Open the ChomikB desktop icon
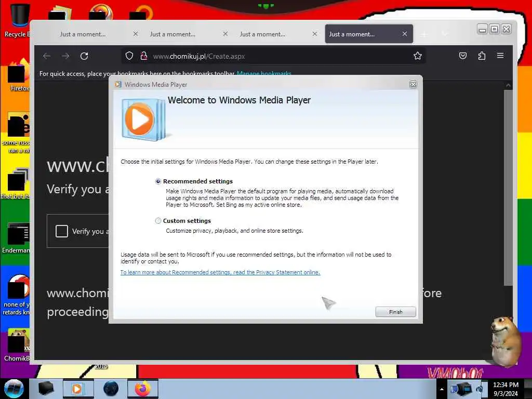Viewport: 532px width, 399px height. [17, 345]
